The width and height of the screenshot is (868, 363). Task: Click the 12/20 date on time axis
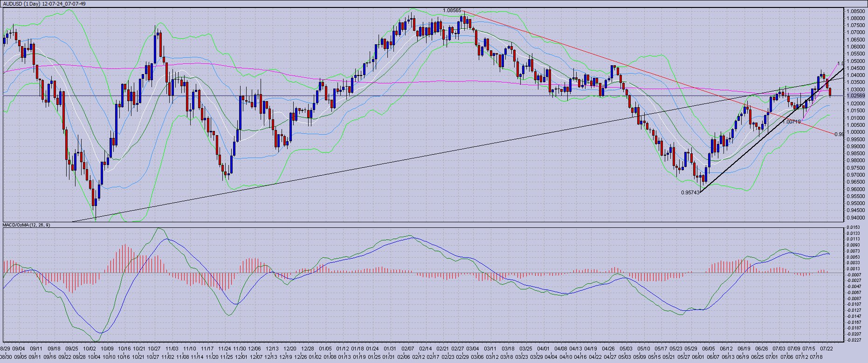290,348
